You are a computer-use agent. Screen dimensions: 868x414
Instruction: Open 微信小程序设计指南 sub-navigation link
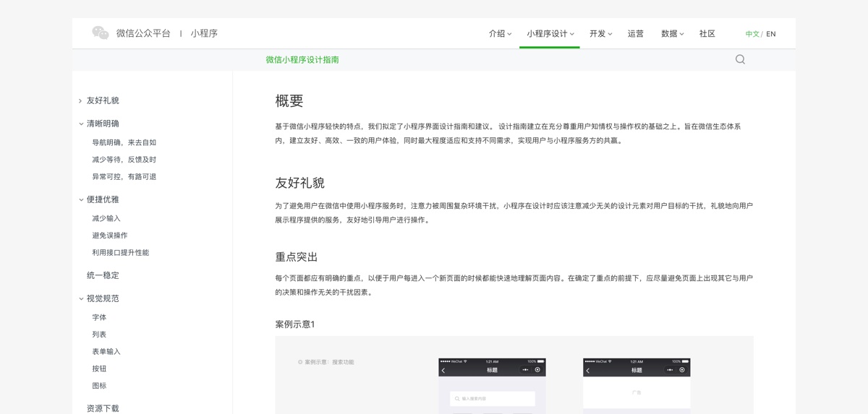pyautogui.click(x=302, y=60)
